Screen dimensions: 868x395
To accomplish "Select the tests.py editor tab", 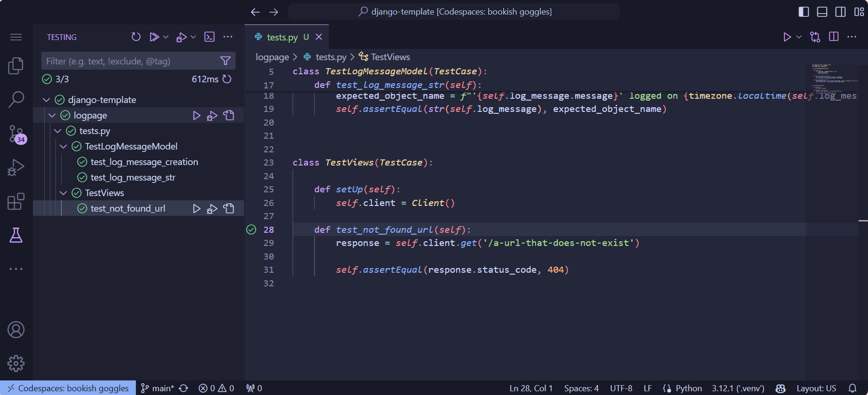I will tap(282, 37).
